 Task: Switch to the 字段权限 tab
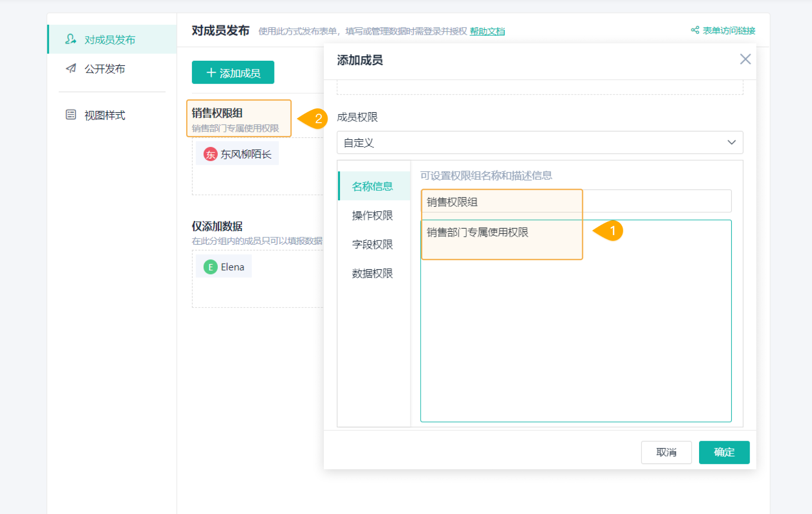[374, 244]
